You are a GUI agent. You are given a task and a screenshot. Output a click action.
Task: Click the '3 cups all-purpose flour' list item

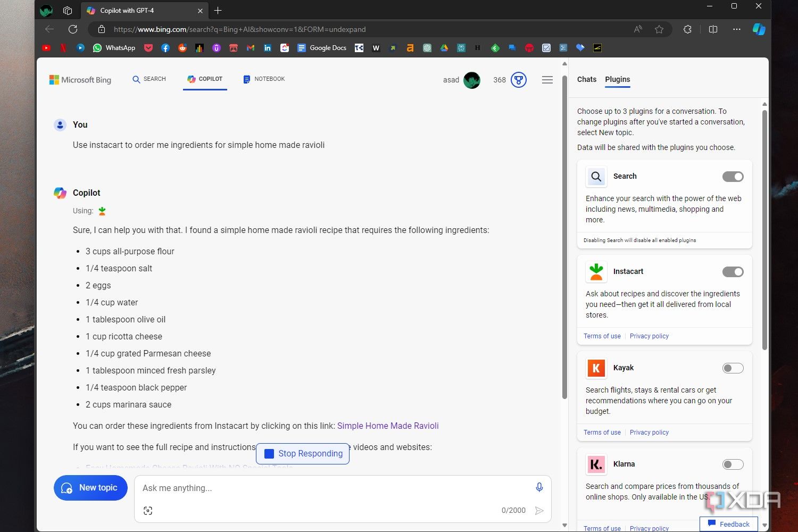click(x=130, y=251)
